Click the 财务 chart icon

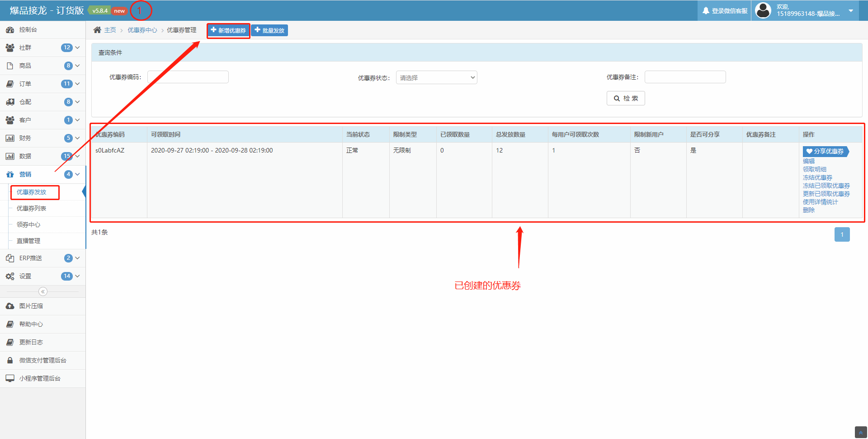tap(10, 138)
